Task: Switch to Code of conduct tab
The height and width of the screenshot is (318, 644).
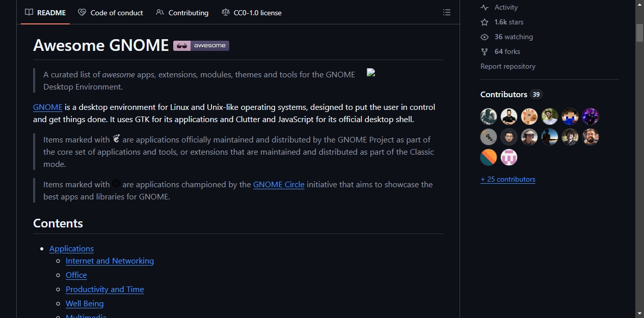Action: pos(111,12)
